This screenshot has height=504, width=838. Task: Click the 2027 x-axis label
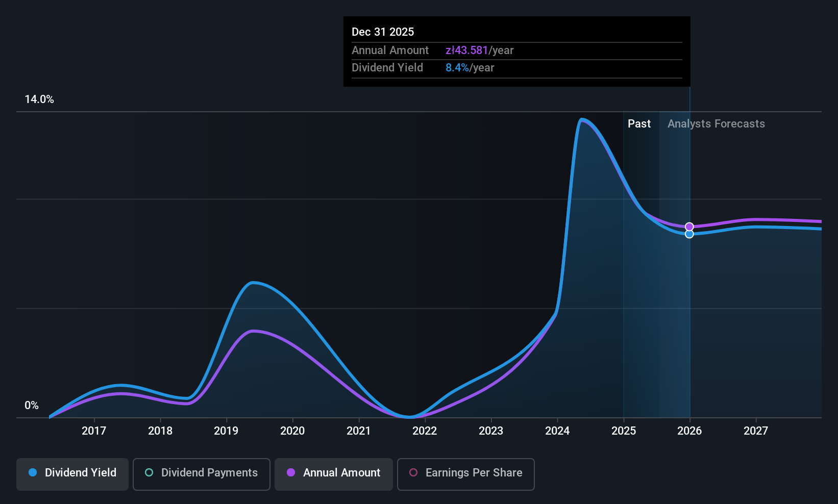pyautogui.click(x=756, y=431)
